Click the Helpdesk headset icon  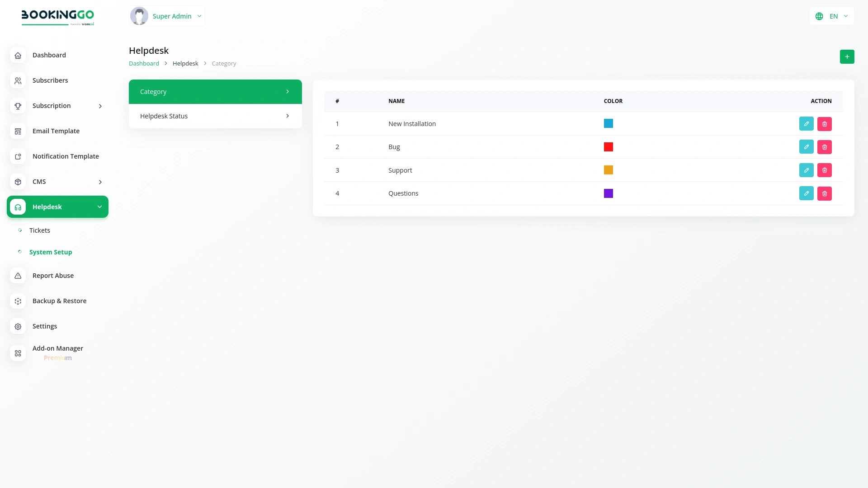point(18,206)
